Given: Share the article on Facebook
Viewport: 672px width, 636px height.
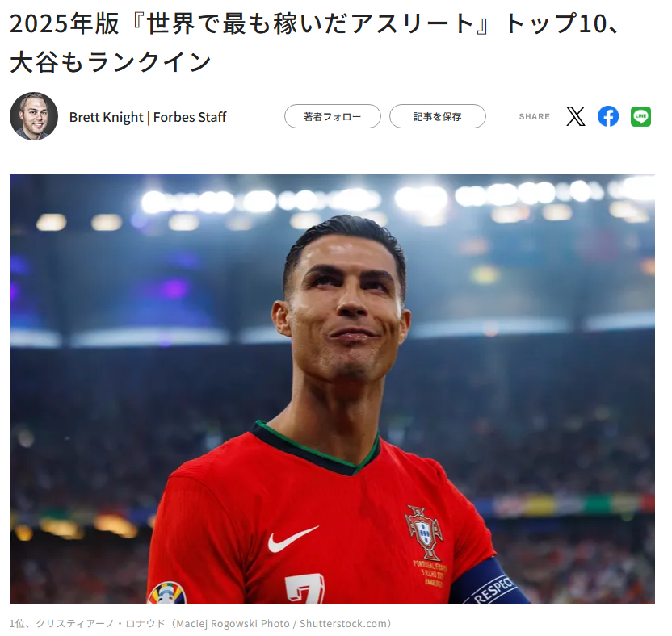Looking at the screenshot, I should [608, 116].
